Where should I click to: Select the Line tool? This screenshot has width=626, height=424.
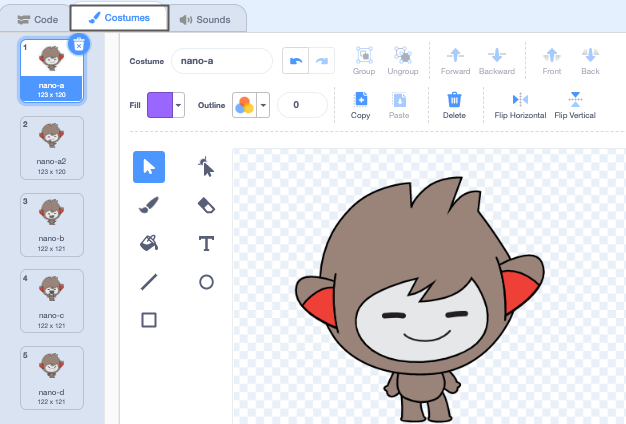click(x=149, y=282)
